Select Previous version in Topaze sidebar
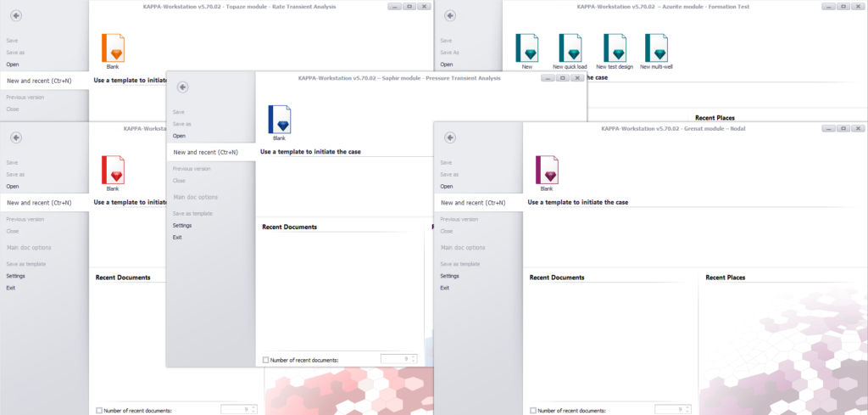Image resolution: width=868 pixels, height=415 pixels. (25, 97)
